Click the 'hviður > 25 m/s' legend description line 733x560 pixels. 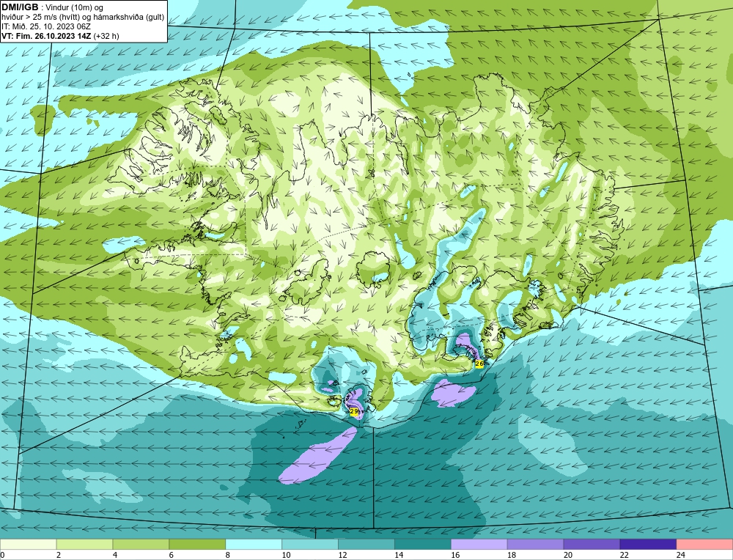83,18
